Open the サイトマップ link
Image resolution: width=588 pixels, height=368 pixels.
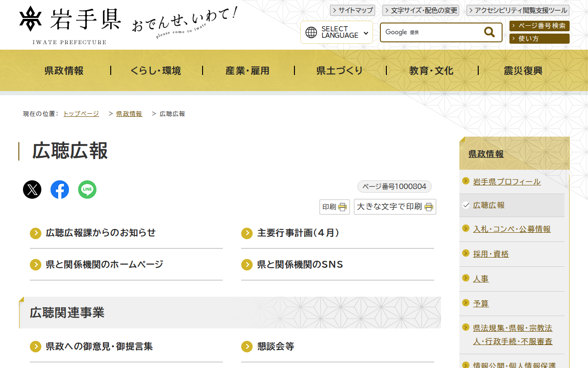pos(352,10)
